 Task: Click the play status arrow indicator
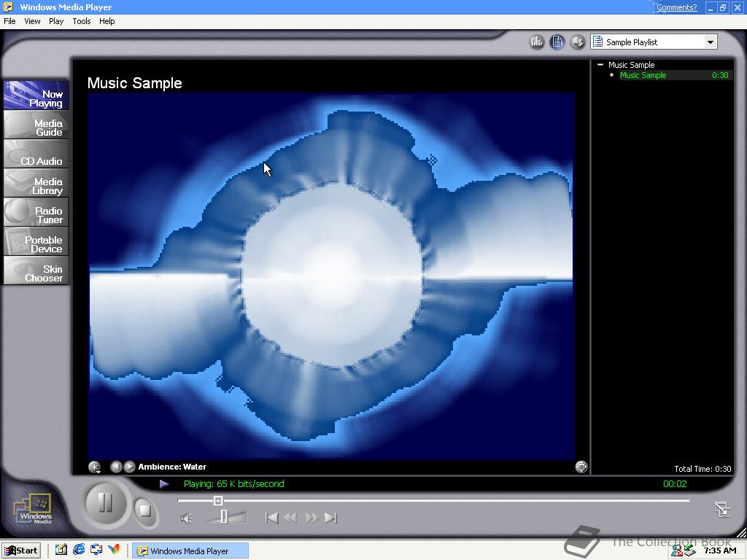point(164,484)
